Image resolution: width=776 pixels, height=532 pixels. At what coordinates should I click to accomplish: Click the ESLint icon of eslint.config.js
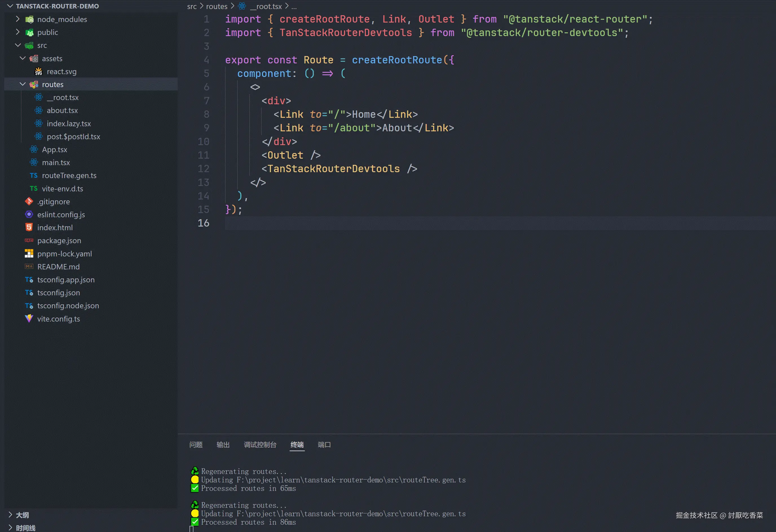pyautogui.click(x=29, y=215)
